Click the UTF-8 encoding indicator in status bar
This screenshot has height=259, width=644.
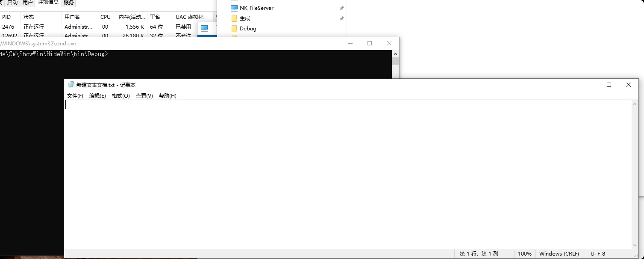click(597, 253)
